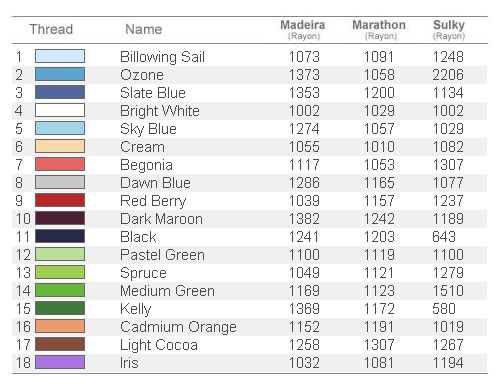500x384 pixels.
Task: Select the Sulky (Rayon) column header
Action: pyautogui.click(x=449, y=30)
